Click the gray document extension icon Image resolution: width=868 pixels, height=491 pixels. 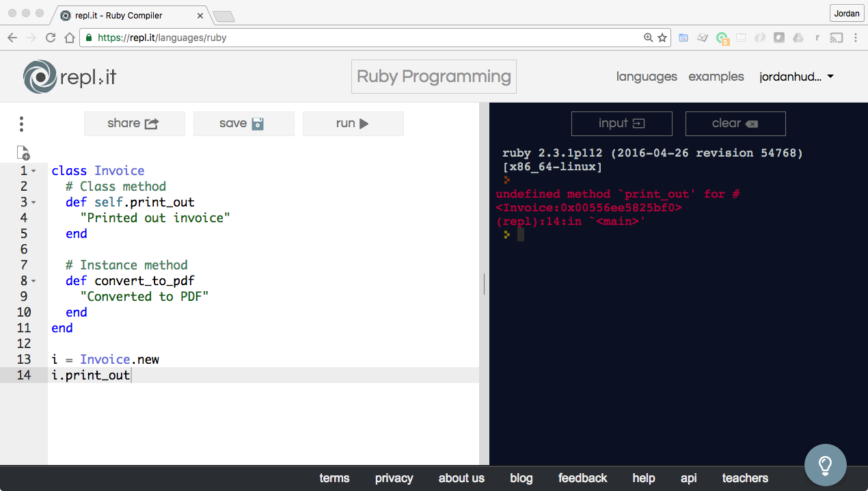coord(741,38)
